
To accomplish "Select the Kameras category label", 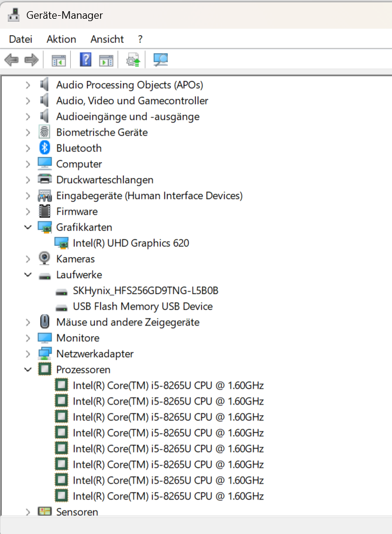I will point(75,259).
